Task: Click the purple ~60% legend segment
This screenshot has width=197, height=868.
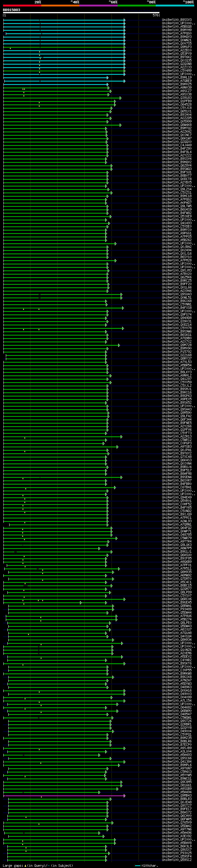Action: pyautogui.click(x=99, y=6)
